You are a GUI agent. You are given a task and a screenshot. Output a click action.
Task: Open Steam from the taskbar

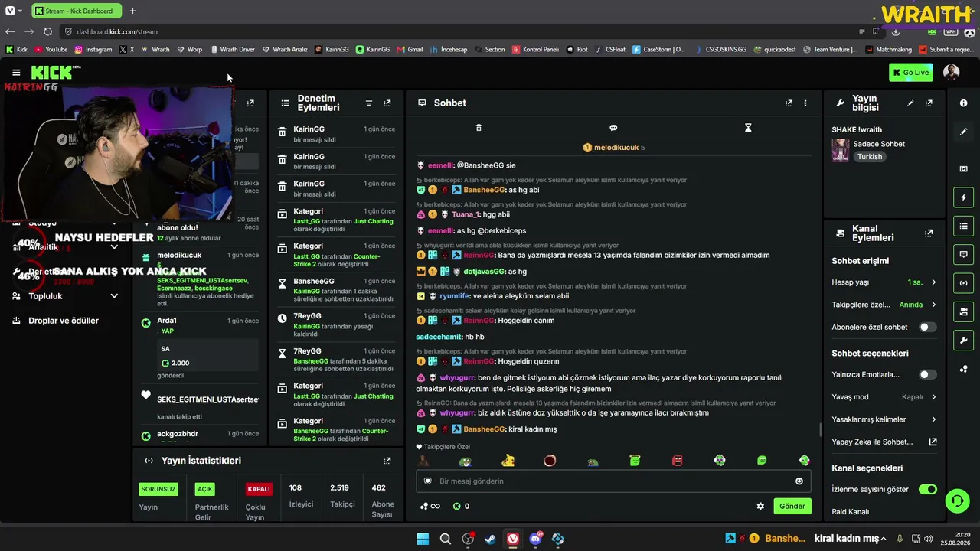coord(490,539)
